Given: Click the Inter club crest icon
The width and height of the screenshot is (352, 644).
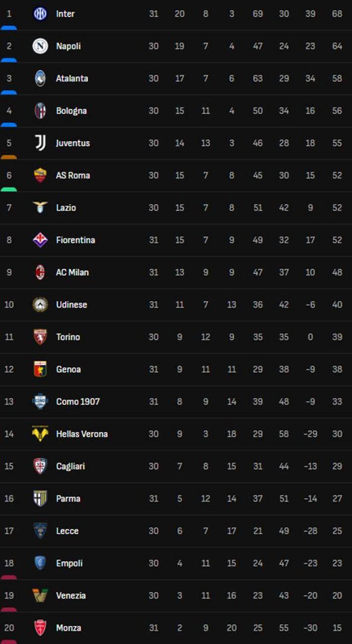Looking at the screenshot, I should pyautogui.click(x=40, y=14).
